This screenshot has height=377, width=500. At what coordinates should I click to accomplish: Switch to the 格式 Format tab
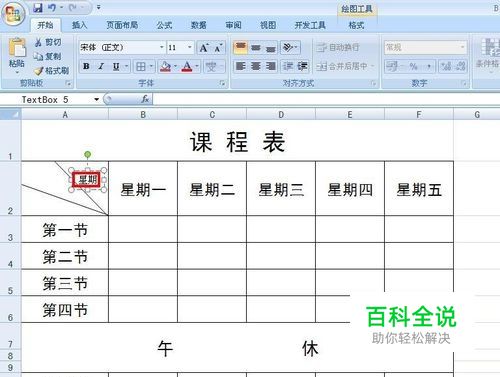[x=356, y=25]
